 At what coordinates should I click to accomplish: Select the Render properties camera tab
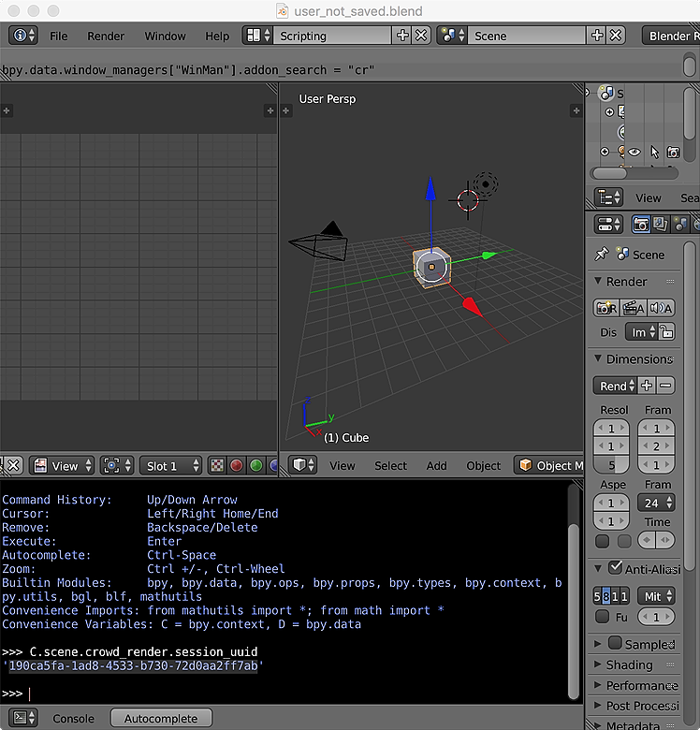pos(641,225)
